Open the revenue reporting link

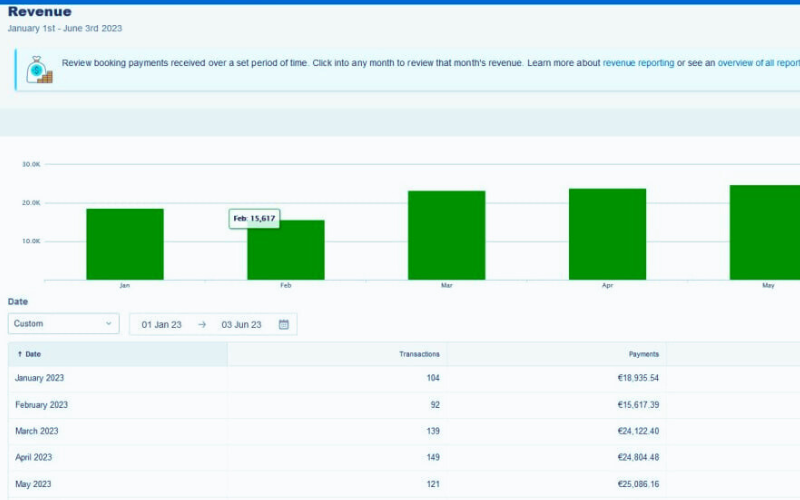638,63
